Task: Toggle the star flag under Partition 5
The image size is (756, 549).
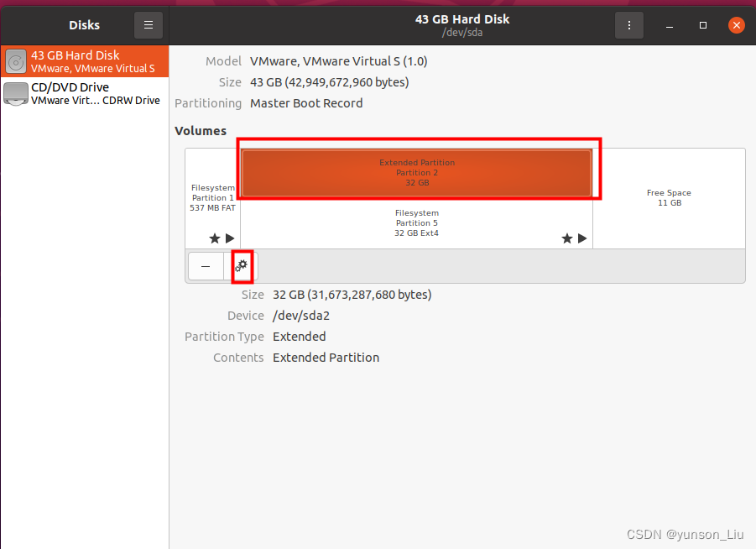Action: [567, 238]
